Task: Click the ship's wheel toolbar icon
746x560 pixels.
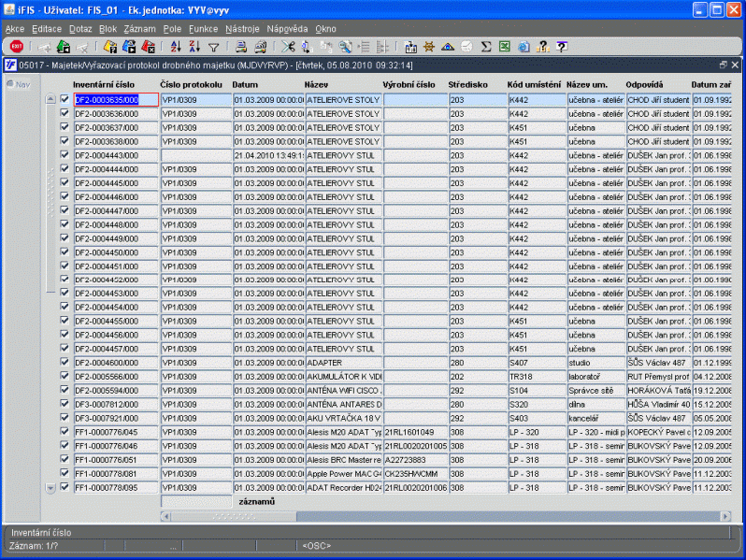Action: point(429,46)
